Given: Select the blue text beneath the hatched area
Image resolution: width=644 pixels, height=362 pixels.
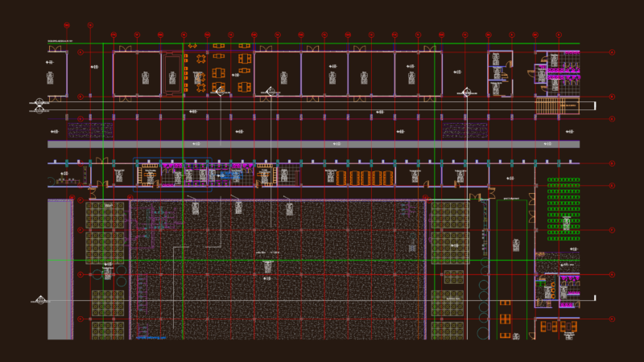Looking at the screenshot, I should point(151,338).
